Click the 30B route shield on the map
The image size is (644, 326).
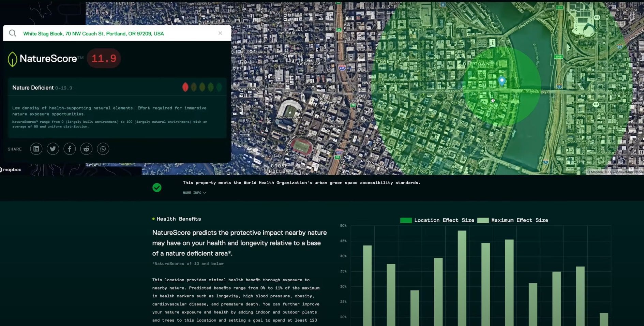pos(558,57)
